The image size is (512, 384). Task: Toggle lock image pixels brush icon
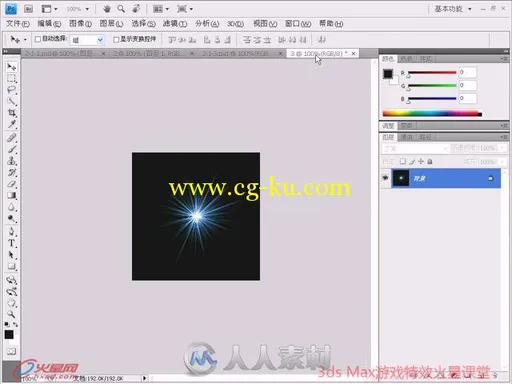click(412, 161)
